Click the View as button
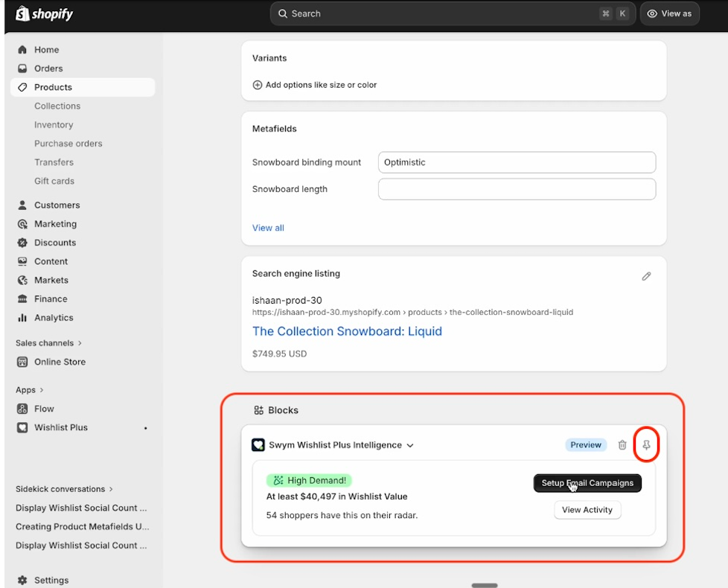Screen dimensions: 728x588 coord(669,14)
